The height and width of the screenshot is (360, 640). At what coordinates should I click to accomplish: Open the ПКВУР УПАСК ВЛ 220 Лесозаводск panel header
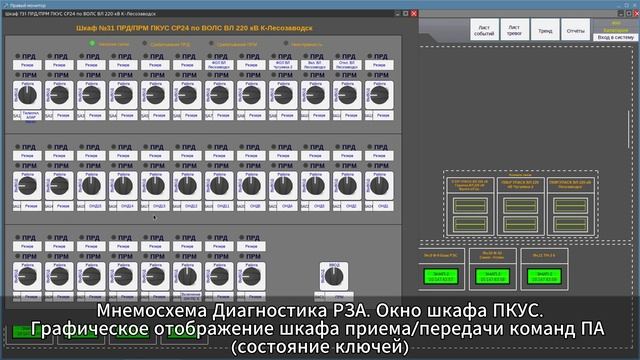[570, 185]
